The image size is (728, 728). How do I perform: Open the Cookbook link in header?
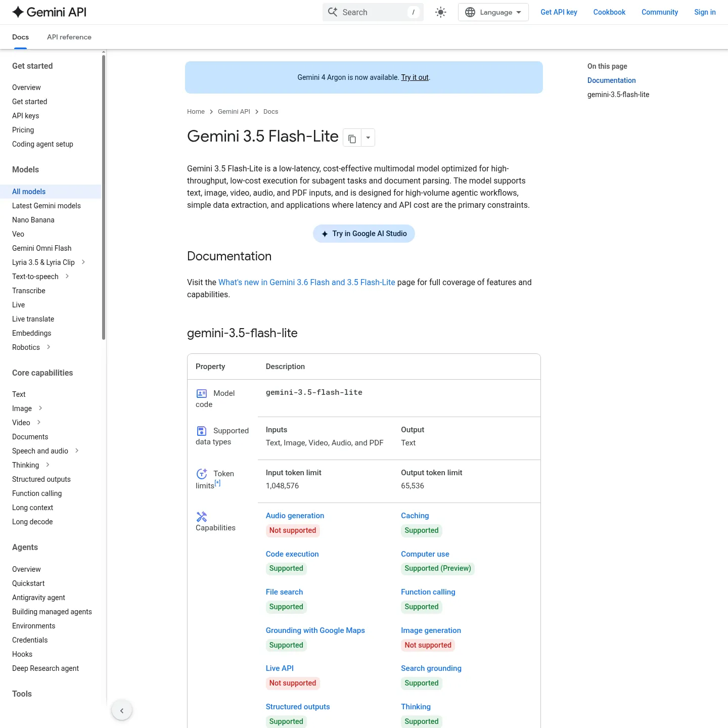coord(609,12)
